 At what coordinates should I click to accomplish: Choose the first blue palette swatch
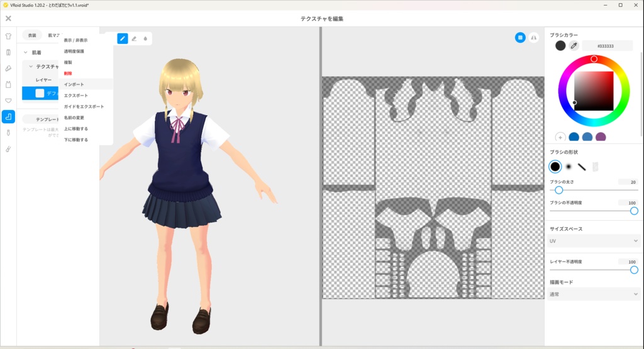574,137
